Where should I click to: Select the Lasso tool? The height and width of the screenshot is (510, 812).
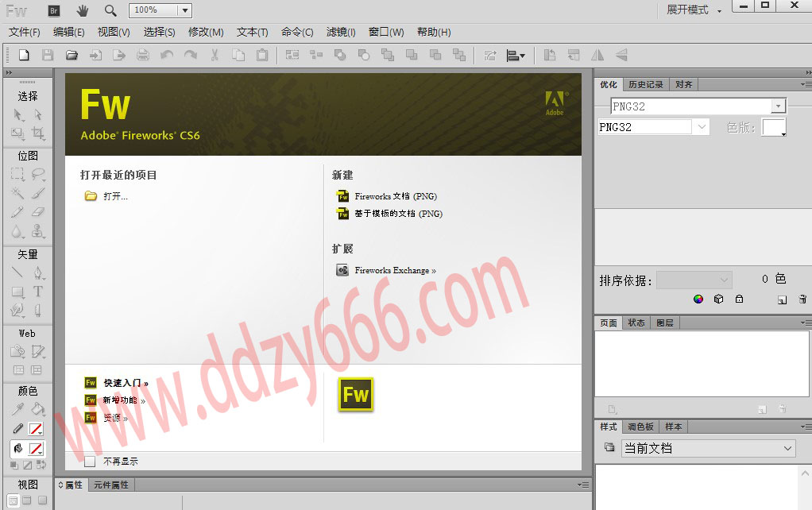click(x=38, y=174)
